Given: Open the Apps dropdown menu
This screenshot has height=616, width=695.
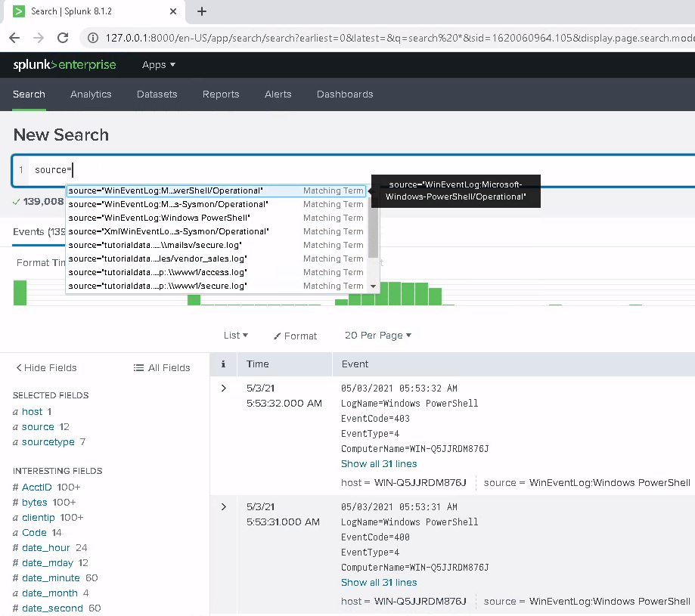Looking at the screenshot, I should 159,65.
